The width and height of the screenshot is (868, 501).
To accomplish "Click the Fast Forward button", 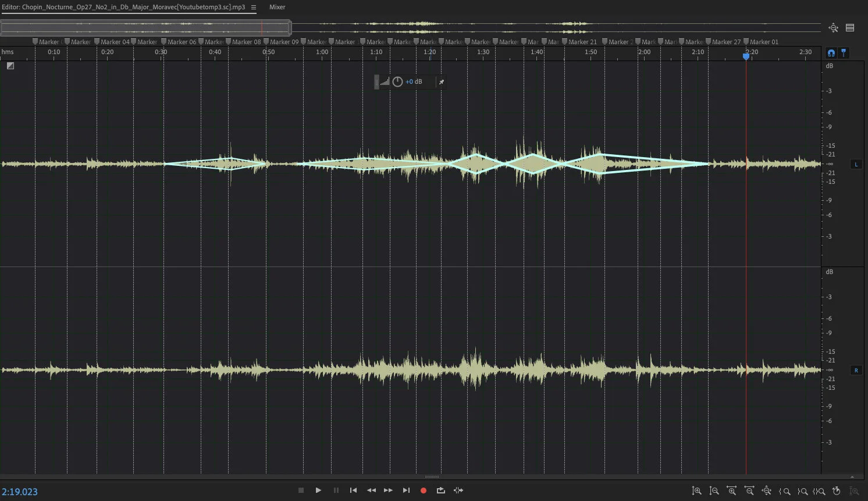I will (x=388, y=491).
